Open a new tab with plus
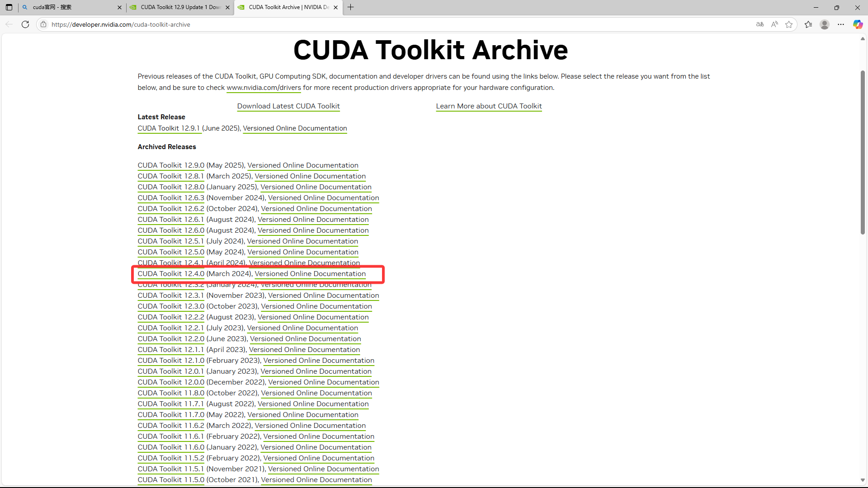Screen dimensions: 868x488 tap(351, 7)
